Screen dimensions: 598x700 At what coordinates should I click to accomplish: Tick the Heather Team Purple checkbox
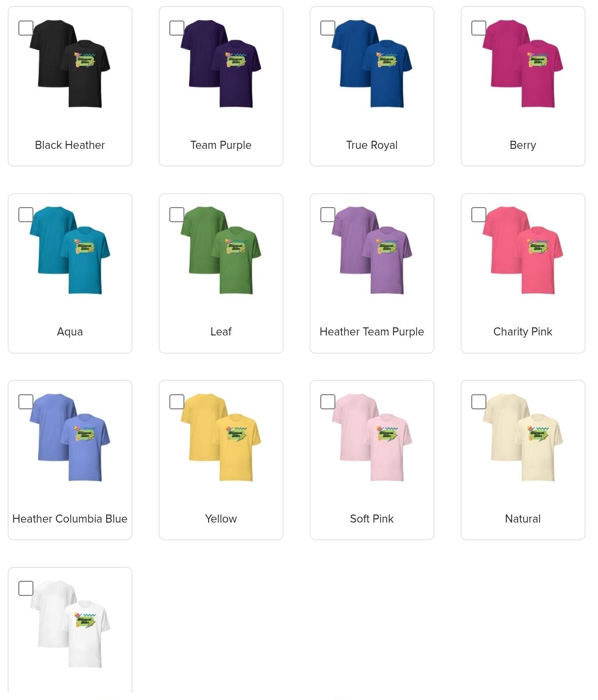coord(328,215)
